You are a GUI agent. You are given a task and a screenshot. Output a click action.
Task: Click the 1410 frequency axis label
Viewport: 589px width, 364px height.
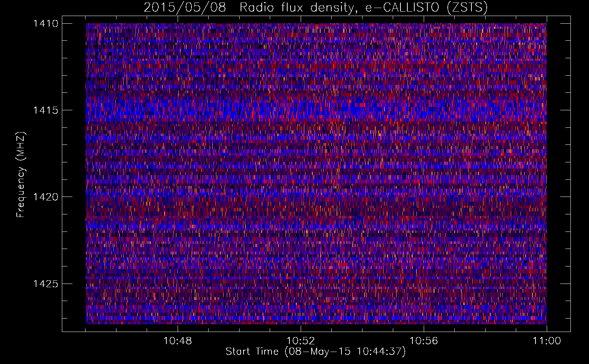point(46,24)
